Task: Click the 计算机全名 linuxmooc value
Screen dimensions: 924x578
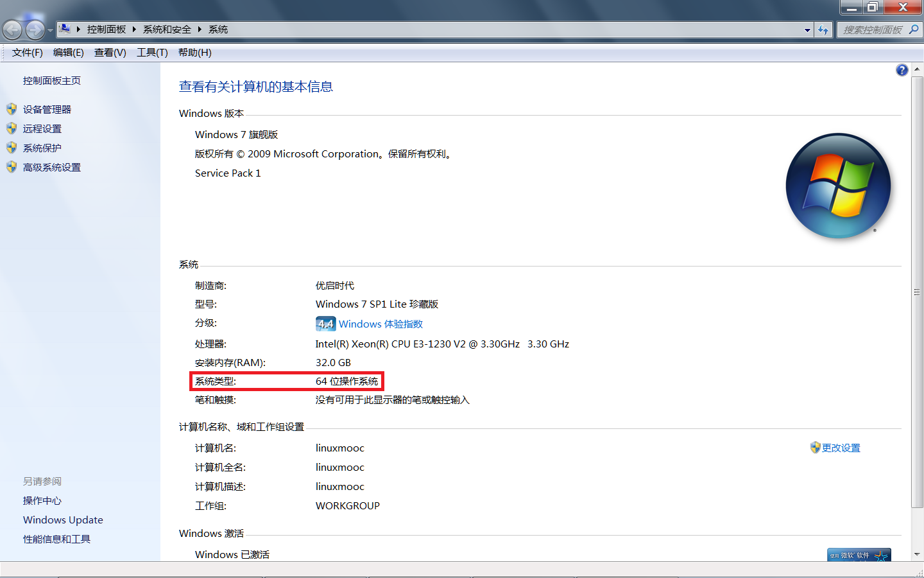Action: point(340,468)
